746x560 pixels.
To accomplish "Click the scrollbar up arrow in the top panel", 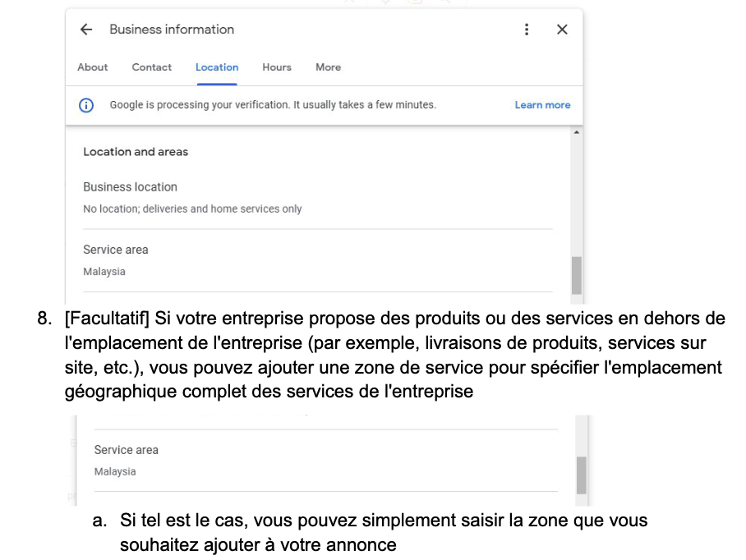I will tap(576, 132).
